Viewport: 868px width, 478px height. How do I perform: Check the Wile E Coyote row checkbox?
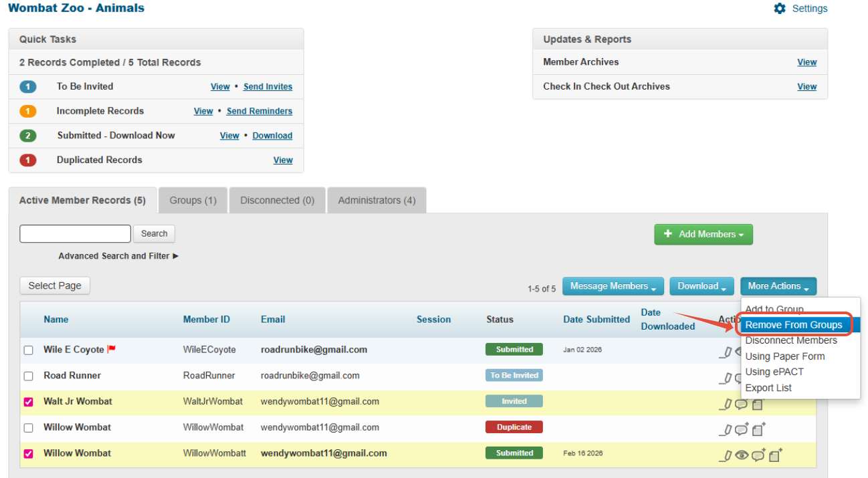tap(29, 350)
